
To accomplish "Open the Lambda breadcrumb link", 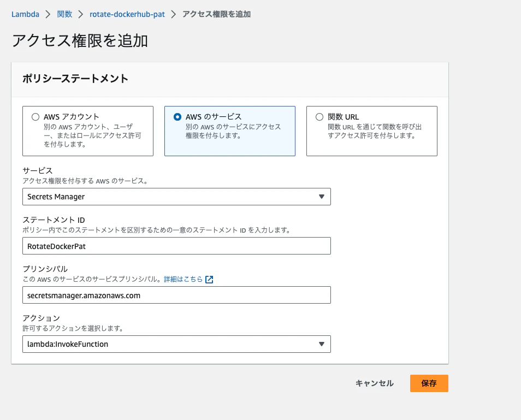I will [x=25, y=14].
